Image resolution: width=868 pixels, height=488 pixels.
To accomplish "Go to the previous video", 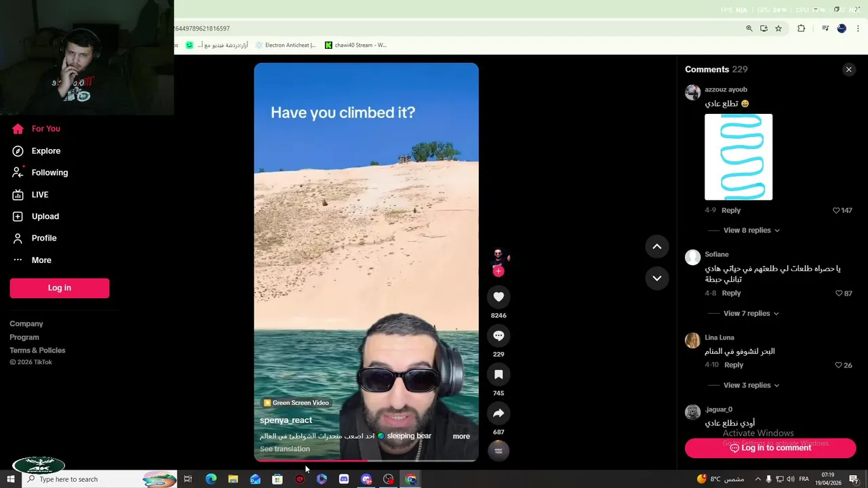I will [656, 247].
